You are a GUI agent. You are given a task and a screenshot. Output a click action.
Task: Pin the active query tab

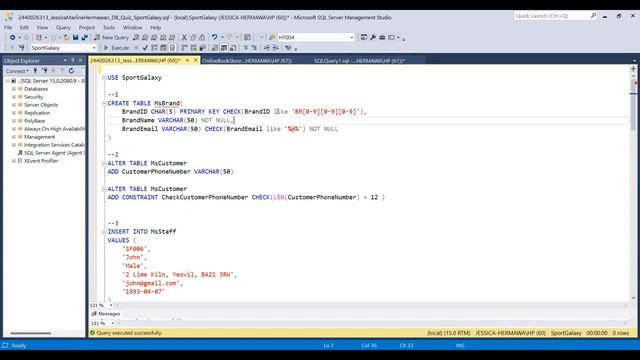coord(187,60)
